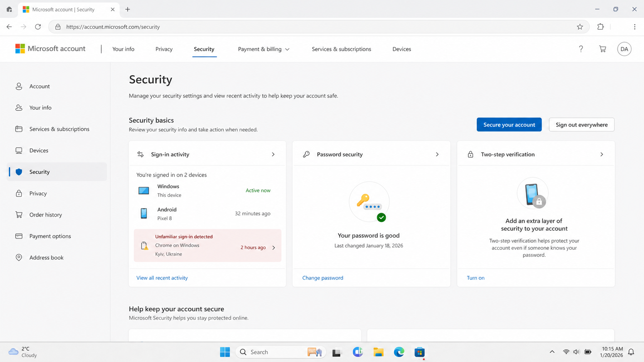Reload the page with refresh icon

coord(38,27)
